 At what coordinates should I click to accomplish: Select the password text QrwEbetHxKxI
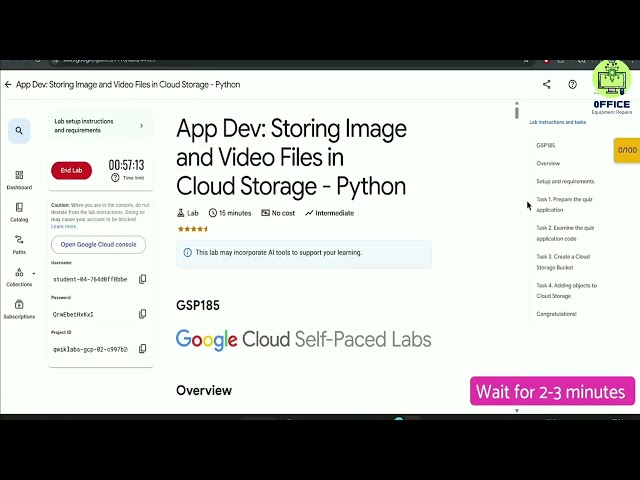[x=73, y=314]
